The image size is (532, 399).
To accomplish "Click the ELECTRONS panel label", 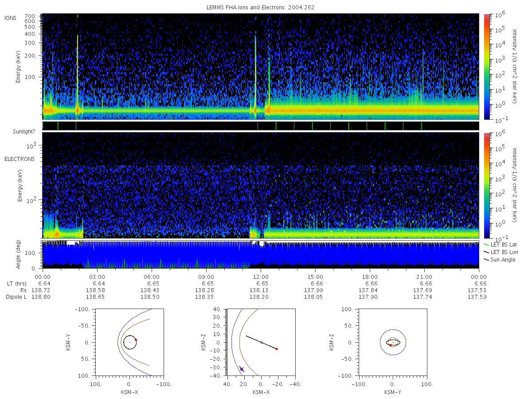I will point(19,159).
